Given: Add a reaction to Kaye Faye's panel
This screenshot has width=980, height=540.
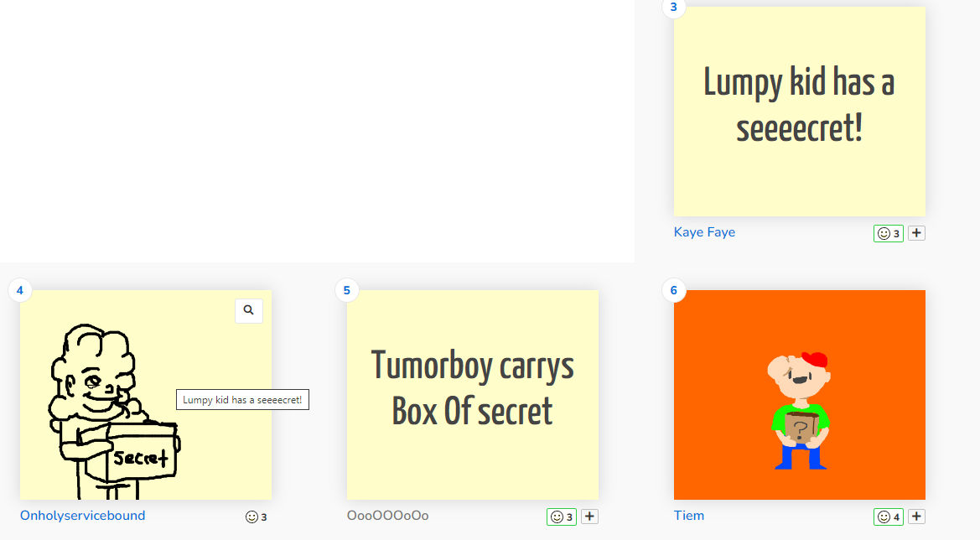Looking at the screenshot, I should click(x=916, y=233).
